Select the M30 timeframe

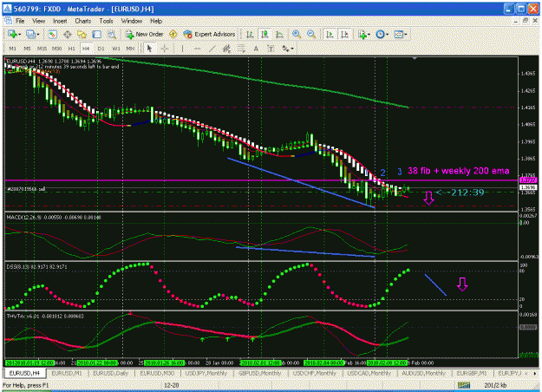coord(56,49)
